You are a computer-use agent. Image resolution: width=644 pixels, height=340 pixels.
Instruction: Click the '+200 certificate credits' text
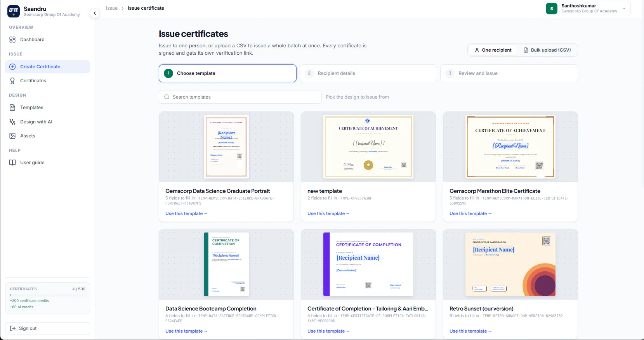click(30, 301)
